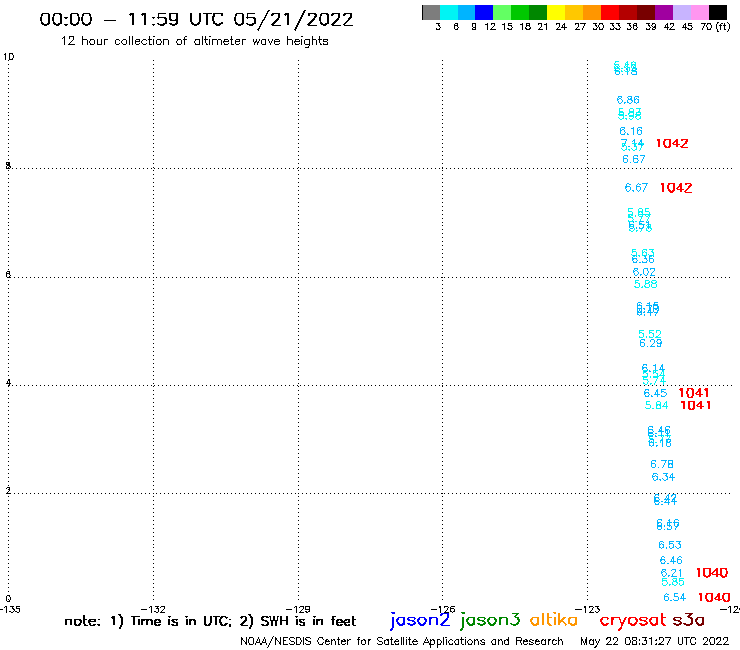Select the altika satellite label

(x=554, y=620)
